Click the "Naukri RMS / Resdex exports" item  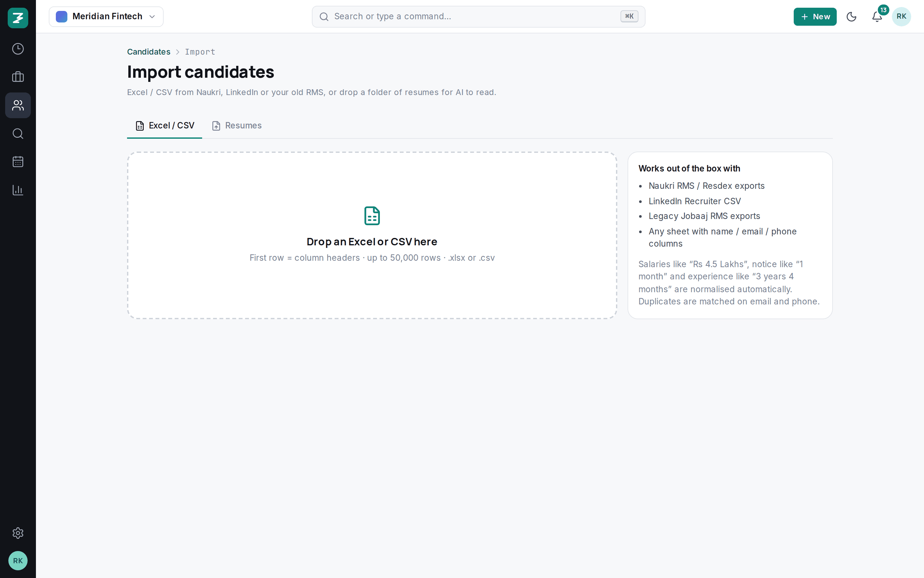coord(706,186)
